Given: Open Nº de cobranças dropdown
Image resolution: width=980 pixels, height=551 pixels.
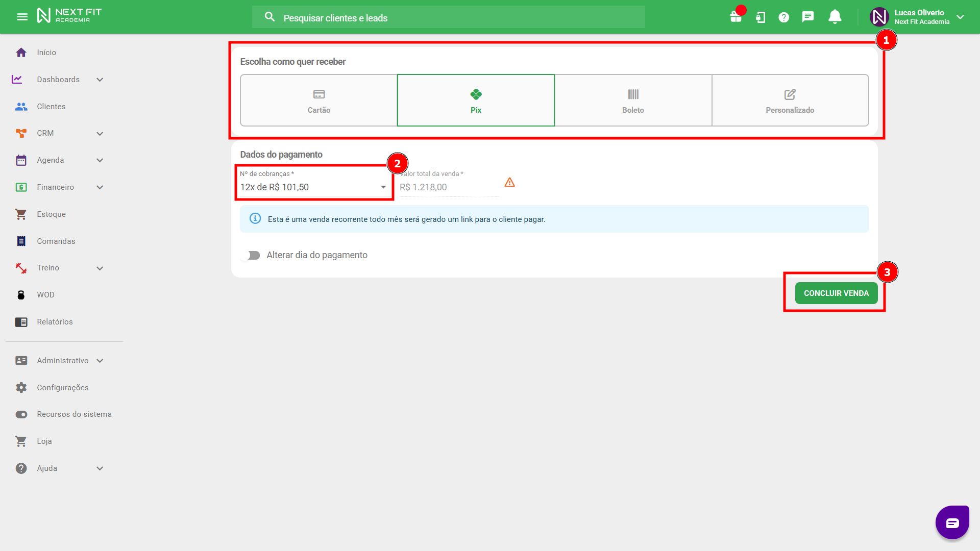Looking at the screenshot, I should 313,187.
